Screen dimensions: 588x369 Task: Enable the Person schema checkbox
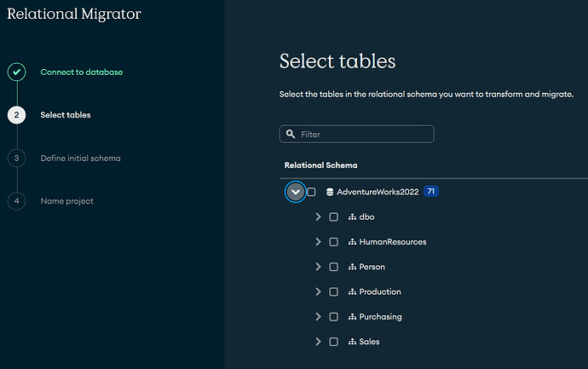[x=333, y=267]
